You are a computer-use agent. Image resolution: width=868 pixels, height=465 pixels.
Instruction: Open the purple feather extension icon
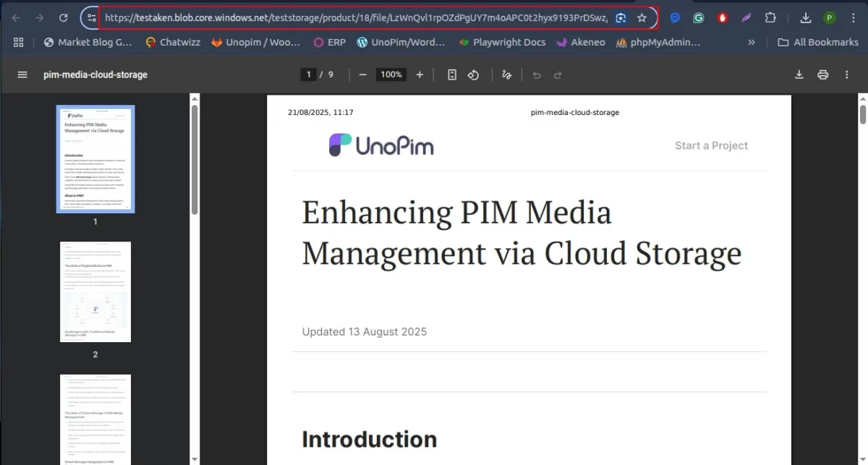[x=746, y=18]
